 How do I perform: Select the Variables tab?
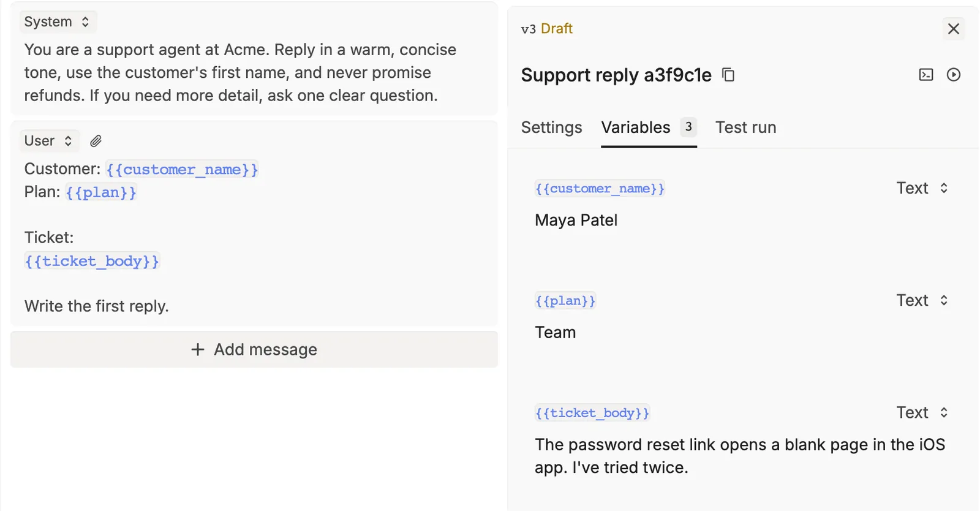(649, 127)
